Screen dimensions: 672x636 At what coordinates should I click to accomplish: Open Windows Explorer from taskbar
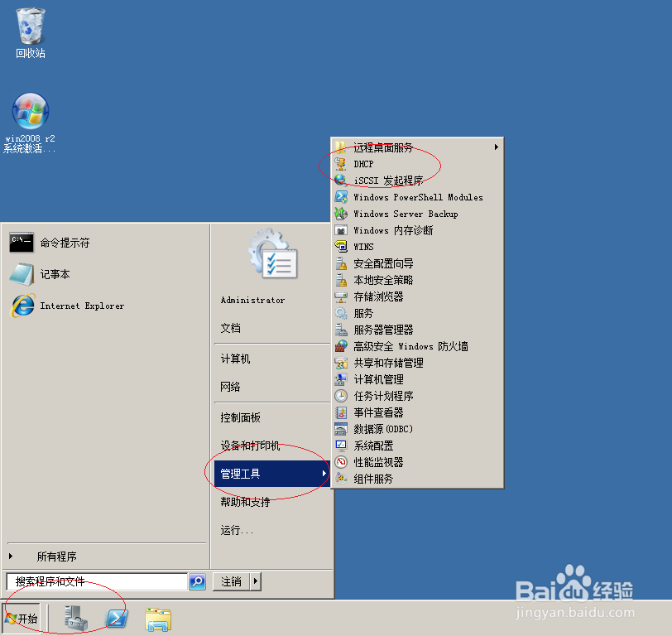(x=158, y=619)
